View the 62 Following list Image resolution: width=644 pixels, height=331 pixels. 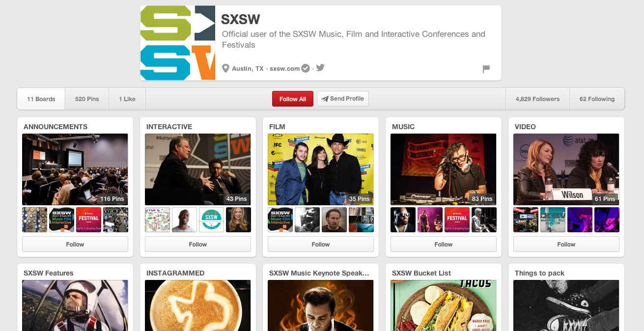[x=597, y=99]
